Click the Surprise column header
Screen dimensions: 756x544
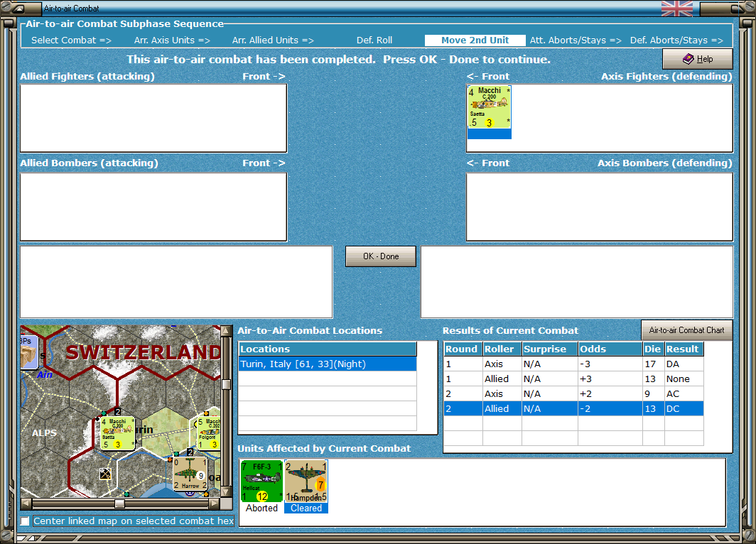550,349
